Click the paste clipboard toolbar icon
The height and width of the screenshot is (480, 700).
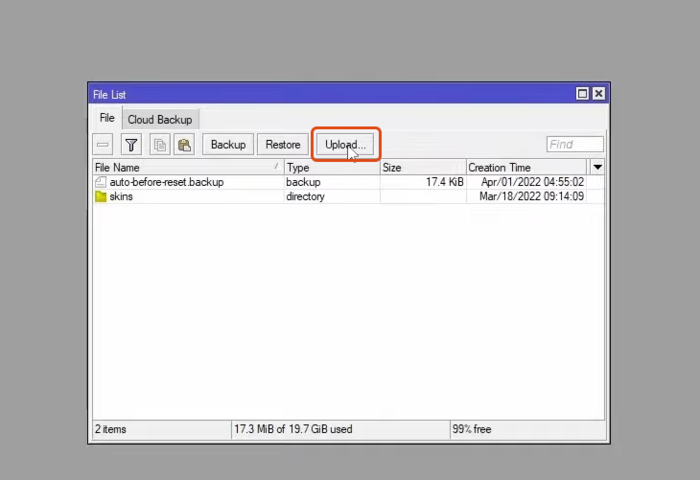[184, 145]
